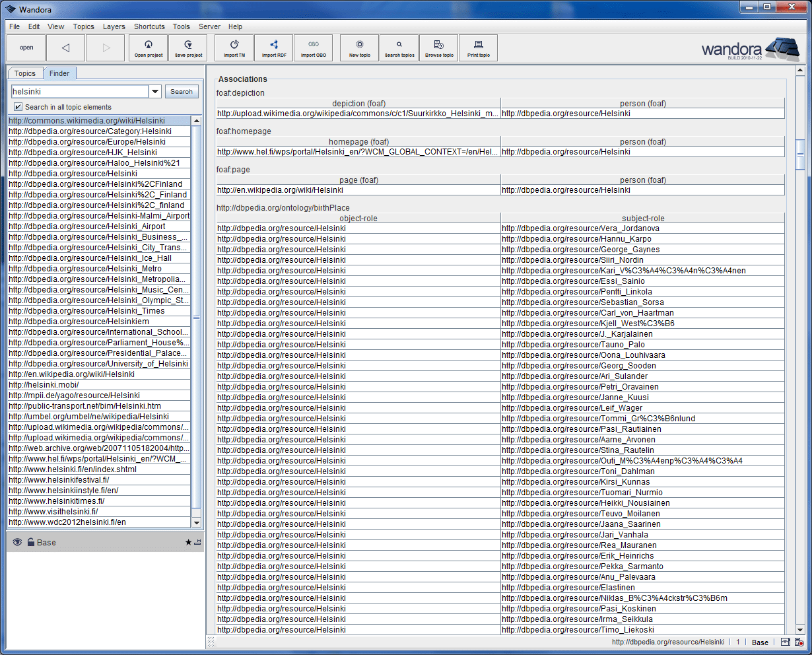Switch to the Topics tab
Screen dimensions: 812x655
tap(25, 73)
